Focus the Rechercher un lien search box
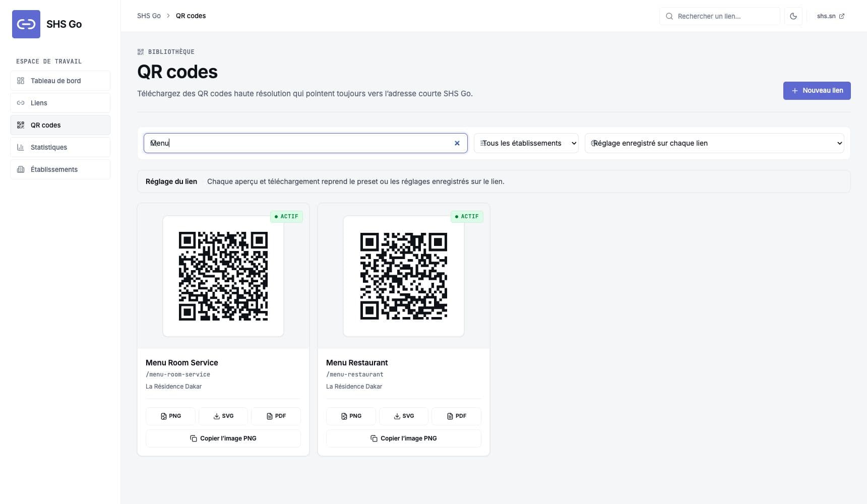This screenshot has width=867, height=504. tap(719, 16)
